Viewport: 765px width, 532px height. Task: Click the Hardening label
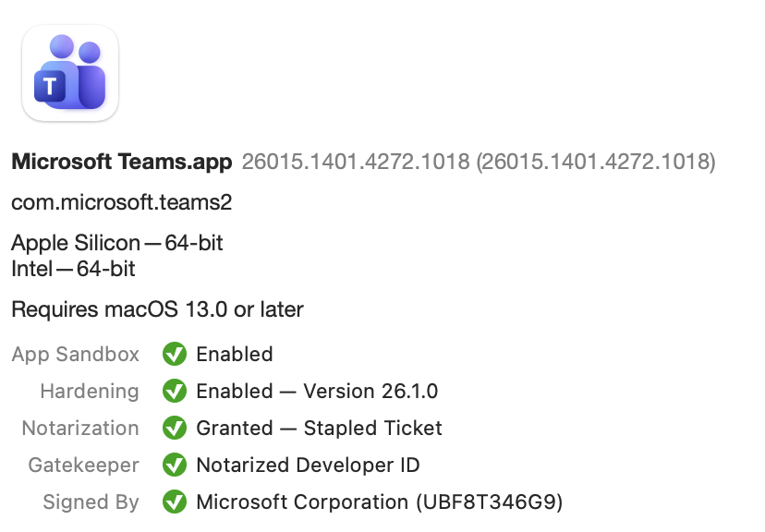pyautogui.click(x=90, y=392)
